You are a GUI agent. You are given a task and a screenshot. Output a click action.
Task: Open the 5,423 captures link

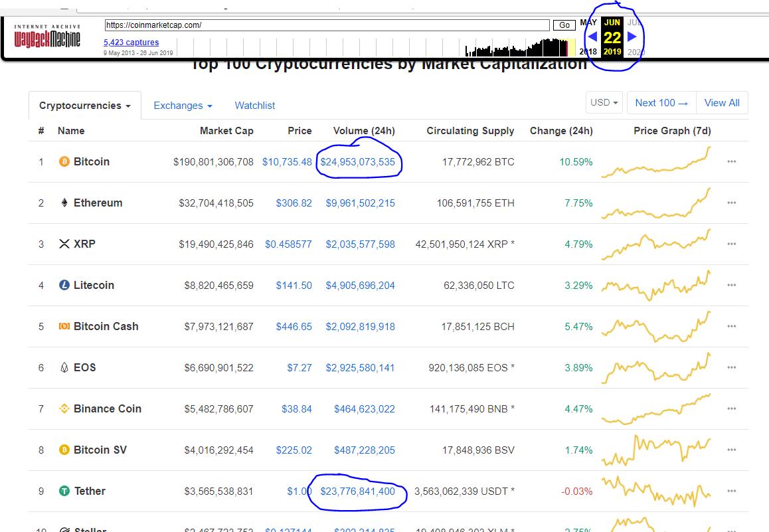pyautogui.click(x=131, y=42)
